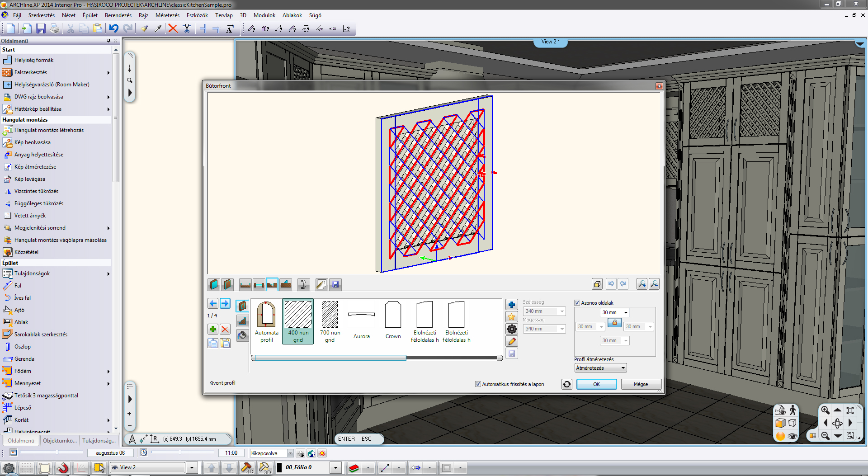Click the red X delete icon in dialog

pyautogui.click(x=225, y=329)
